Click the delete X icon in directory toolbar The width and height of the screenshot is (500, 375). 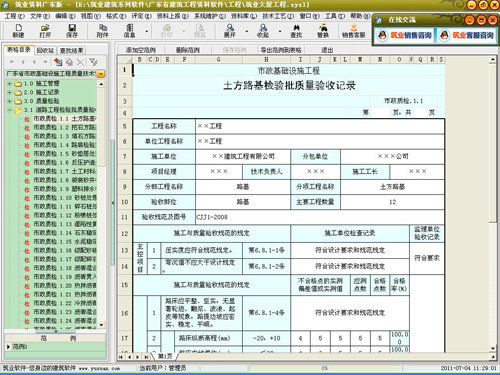[80, 62]
